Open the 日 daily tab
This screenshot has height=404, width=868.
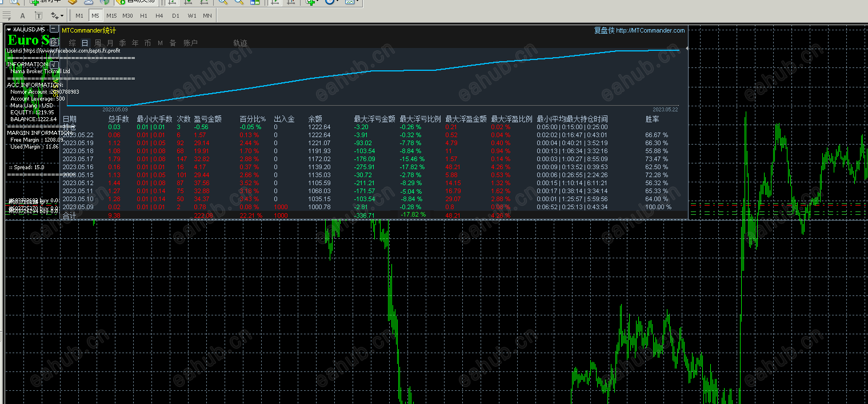coord(85,43)
